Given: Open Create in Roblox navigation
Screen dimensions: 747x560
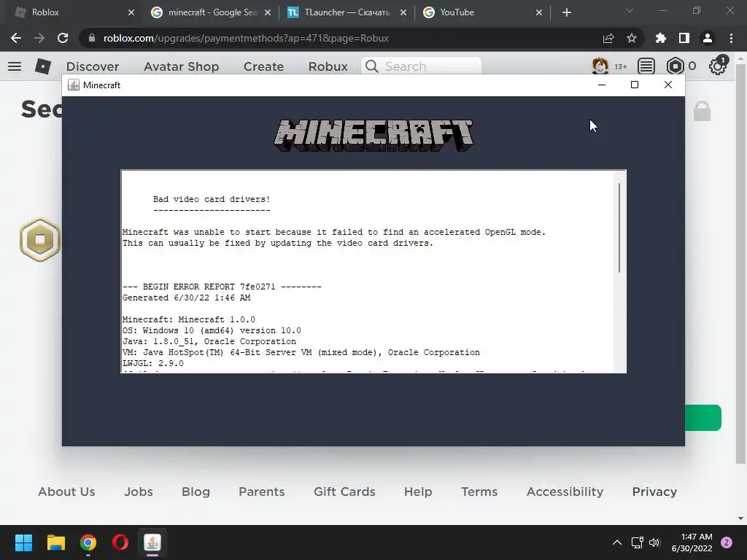Looking at the screenshot, I should click(x=263, y=66).
